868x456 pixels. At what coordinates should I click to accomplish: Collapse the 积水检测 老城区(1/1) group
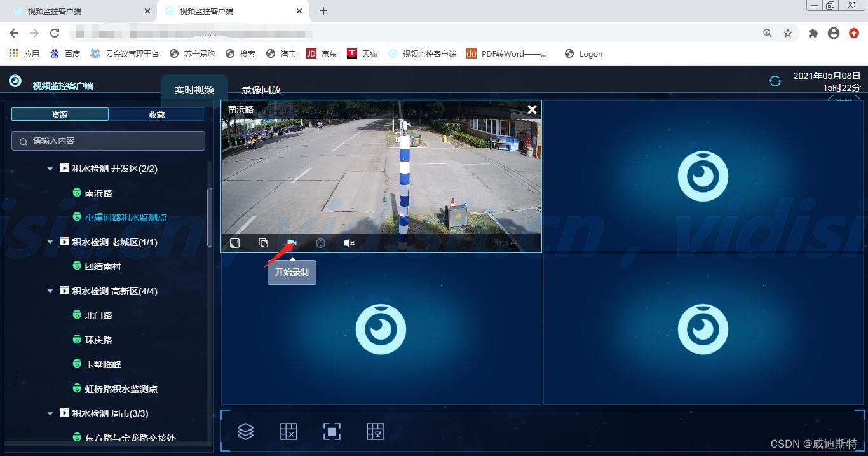coord(50,242)
